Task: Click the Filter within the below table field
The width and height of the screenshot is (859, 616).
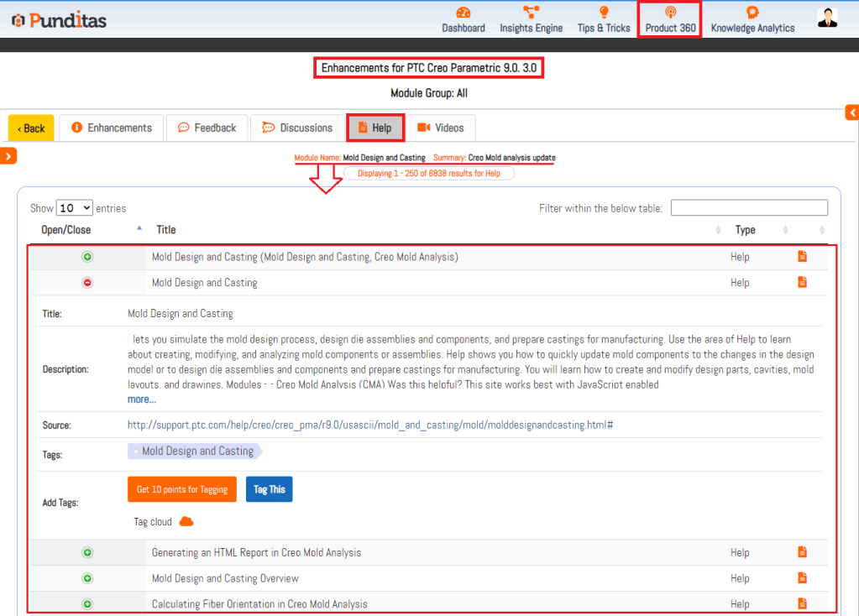Action: (749, 208)
